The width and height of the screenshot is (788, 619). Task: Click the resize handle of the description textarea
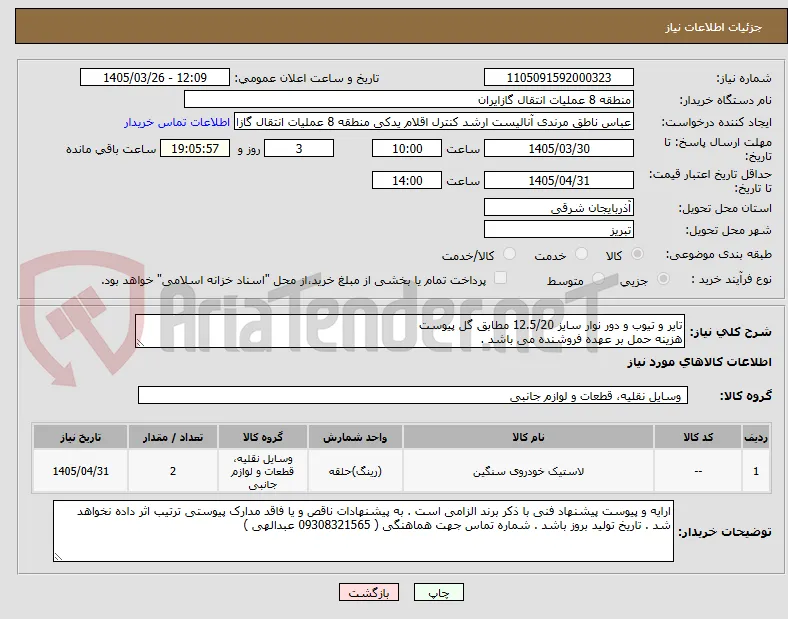(x=140, y=343)
